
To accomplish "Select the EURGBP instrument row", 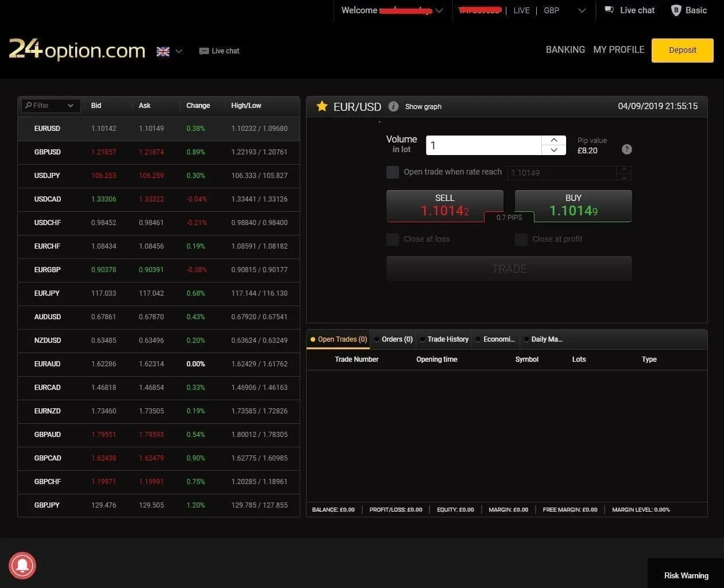I will pos(158,270).
